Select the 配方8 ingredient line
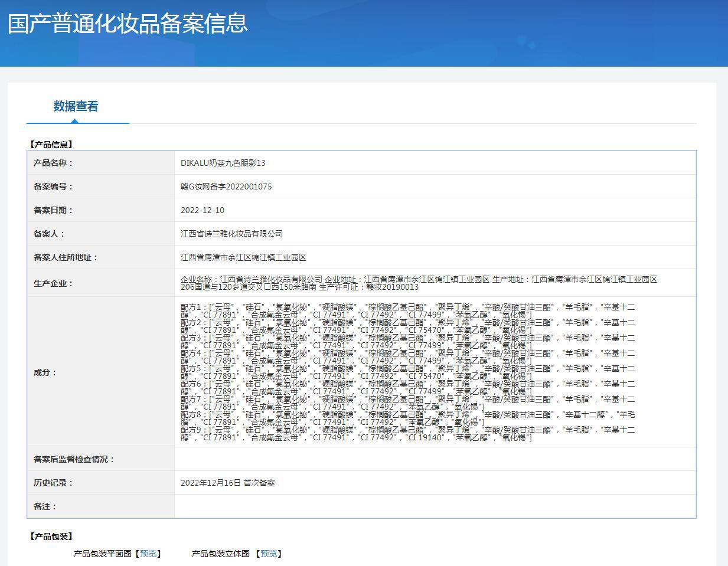 click(x=408, y=418)
